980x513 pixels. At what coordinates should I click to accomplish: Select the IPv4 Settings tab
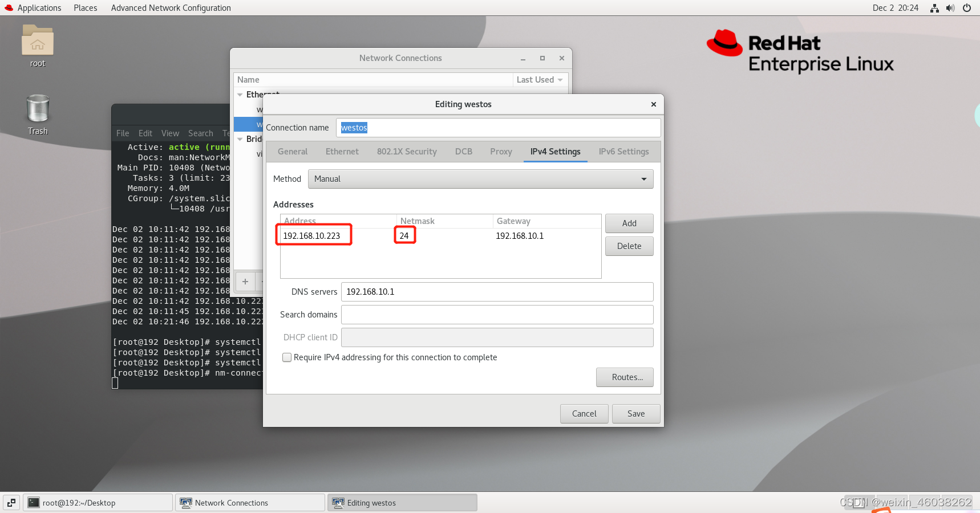(x=555, y=152)
